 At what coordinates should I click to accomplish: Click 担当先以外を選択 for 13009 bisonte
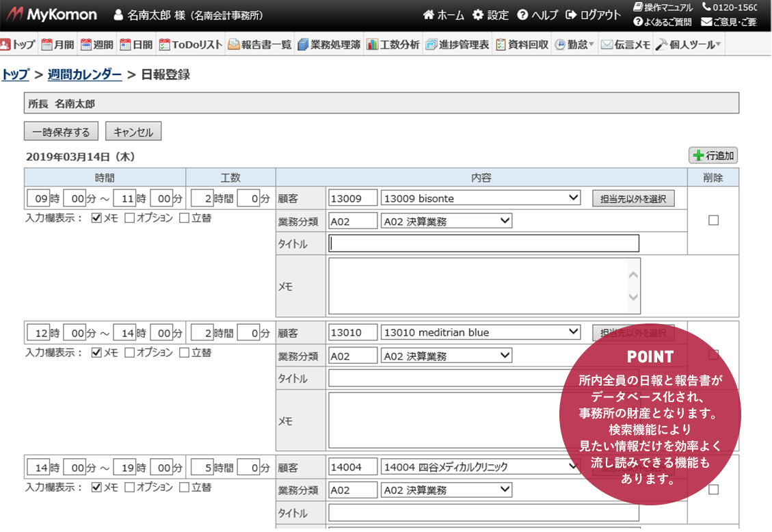pyautogui.click(x=633, y=199)
